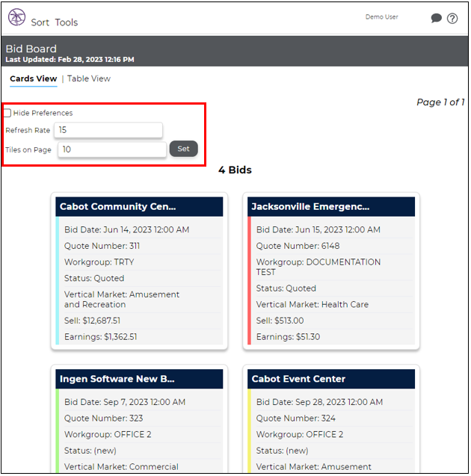Screen dimensions: 471x476
Task: Click the '4 Bids' heading
Action: pos(235,170)
